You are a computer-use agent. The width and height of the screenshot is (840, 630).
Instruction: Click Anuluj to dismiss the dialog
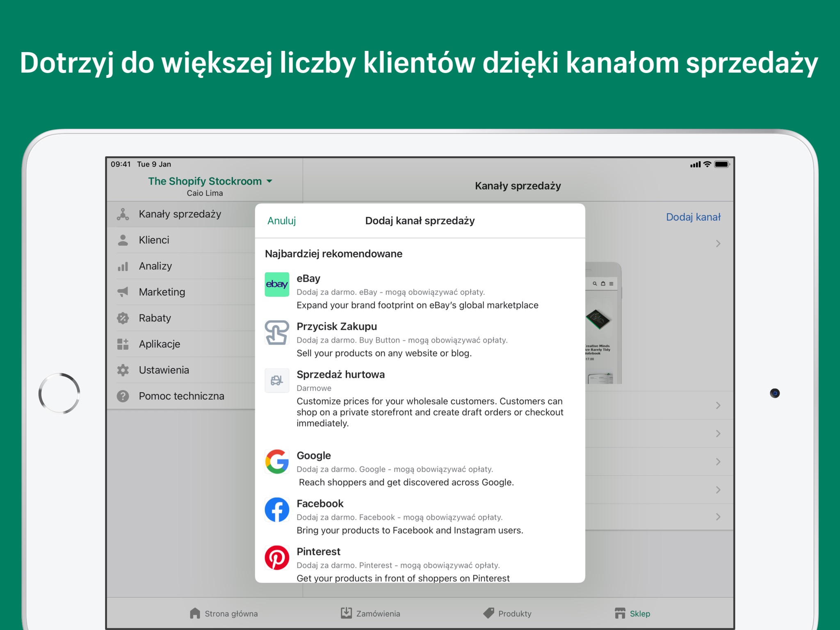280,220
